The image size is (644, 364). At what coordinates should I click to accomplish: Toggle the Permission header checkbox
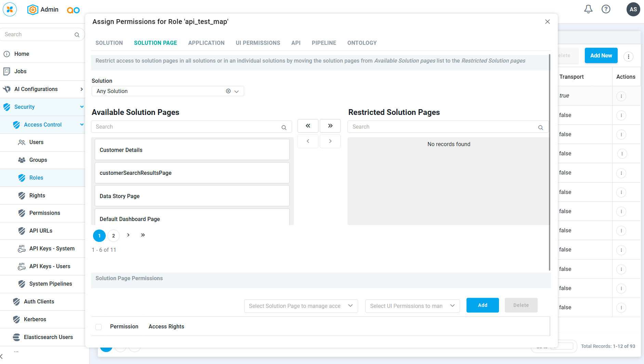click(98, 327)
